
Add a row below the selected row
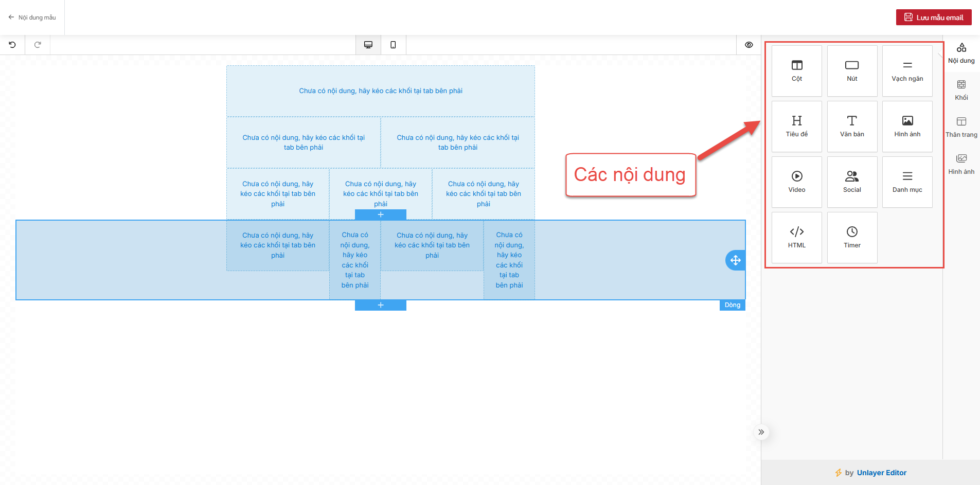[x=381, y=306]
